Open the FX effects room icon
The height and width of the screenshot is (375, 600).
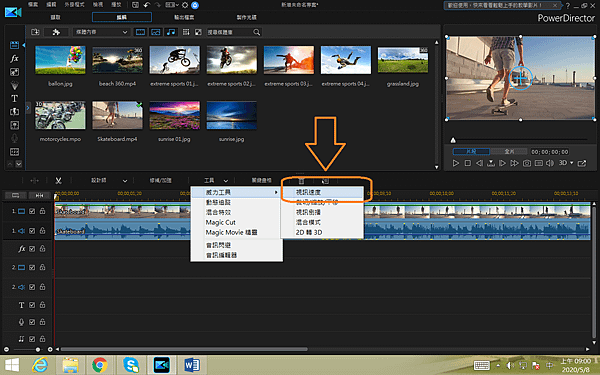click(14, 59)
